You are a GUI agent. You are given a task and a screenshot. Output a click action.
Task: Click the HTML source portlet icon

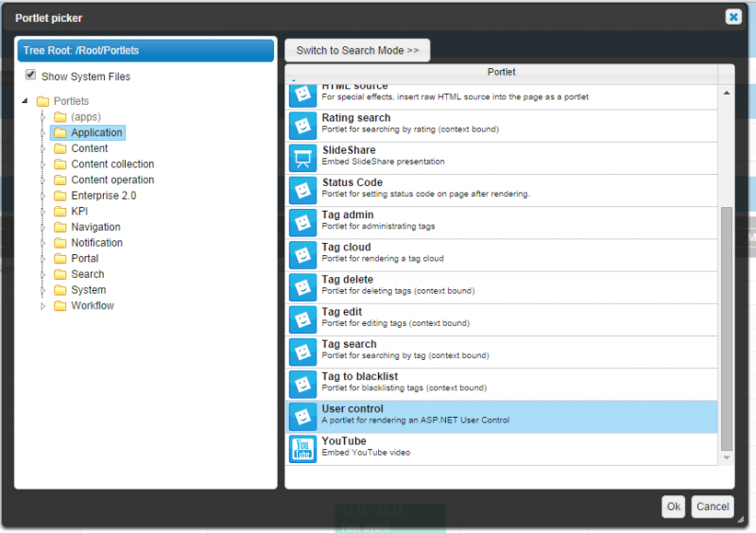(302, 96)
